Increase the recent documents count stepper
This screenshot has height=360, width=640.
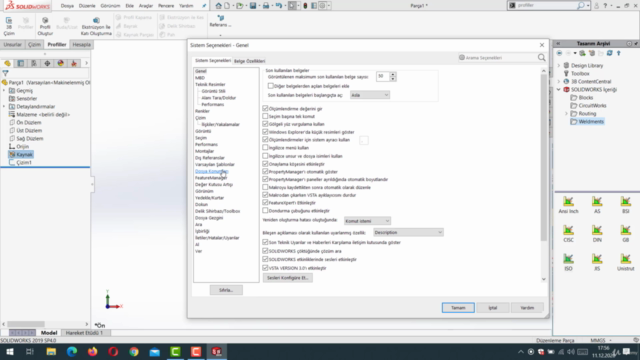(393, 74)
